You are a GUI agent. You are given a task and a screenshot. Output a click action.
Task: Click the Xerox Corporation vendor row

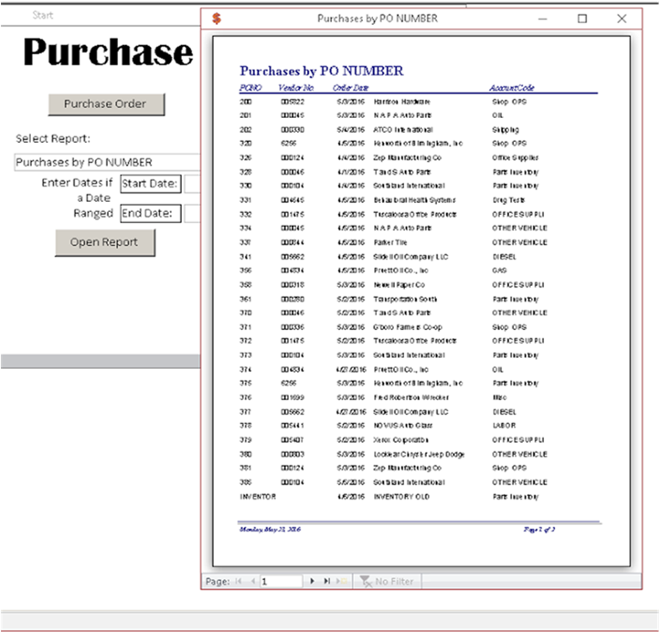click(x=401, y=440)
